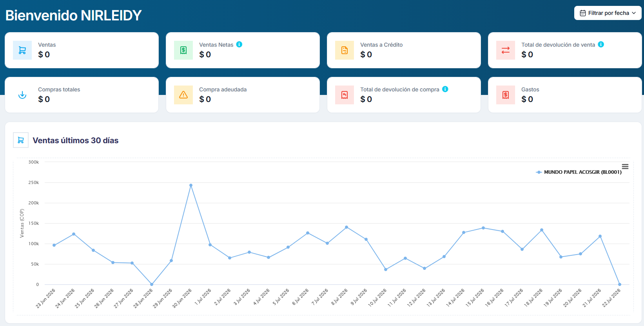Click the red return receipt icon for devolución de compra
This screenshot has height=326, width=644.
[345, 95]
